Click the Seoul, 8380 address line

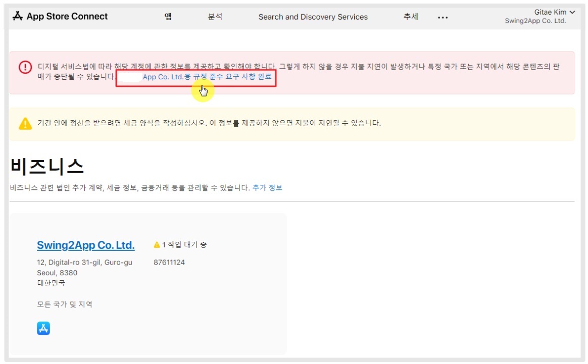coord(57,273)
